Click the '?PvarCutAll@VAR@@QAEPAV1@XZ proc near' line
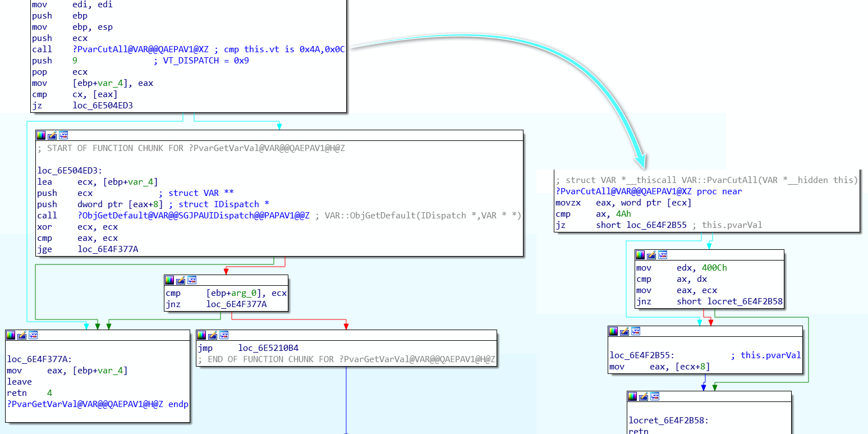Image resolution: width=868 pixels, height=434 pixels. coord(649,191)
